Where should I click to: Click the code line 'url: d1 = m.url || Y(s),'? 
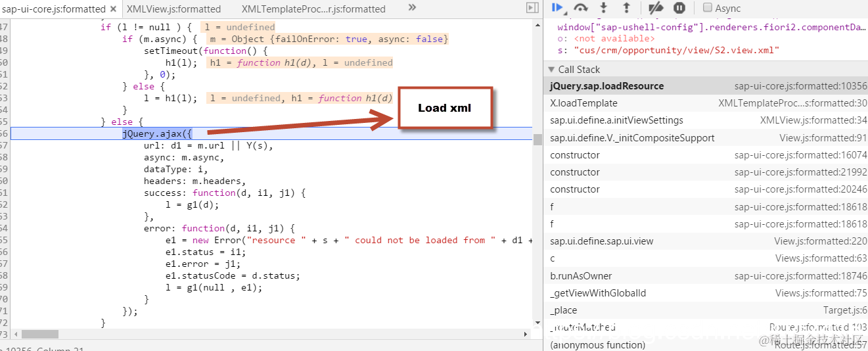tap(208, 146)
